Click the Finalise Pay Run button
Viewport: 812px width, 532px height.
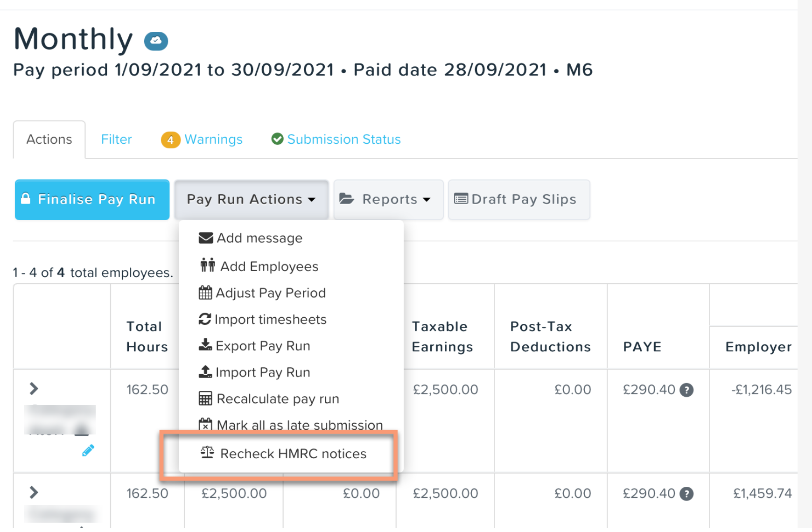click(x=92, y=200)
